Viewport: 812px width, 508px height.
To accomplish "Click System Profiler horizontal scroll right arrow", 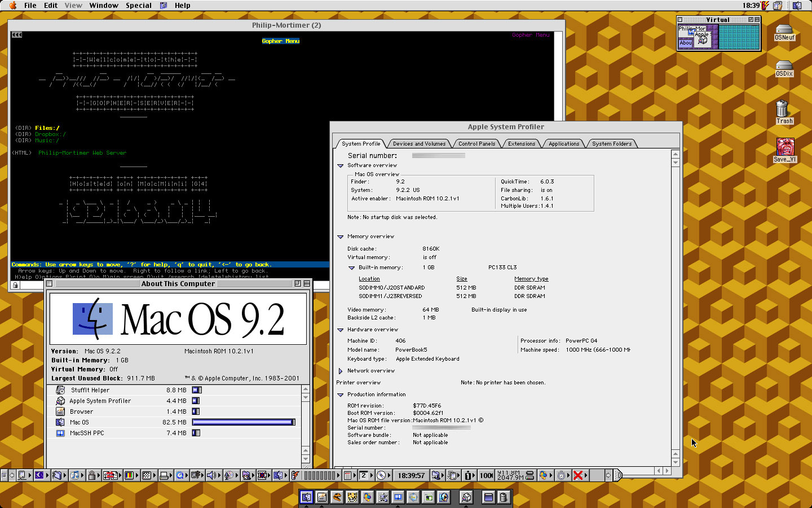I will [x=667, y=470].
